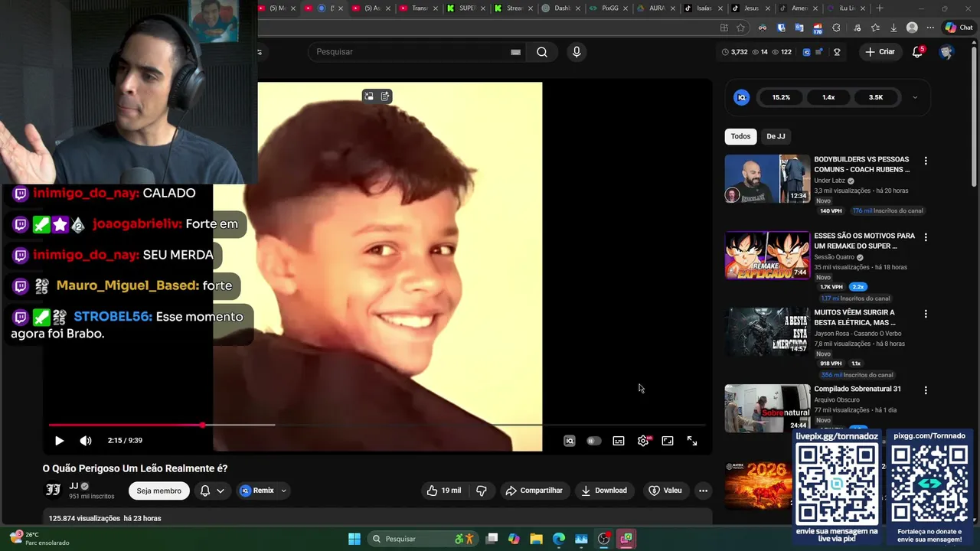Switch to theater mode
Image resolution: width=980 pixels, height=551 pixels.
pyautogui.click(x=668, y=441)
